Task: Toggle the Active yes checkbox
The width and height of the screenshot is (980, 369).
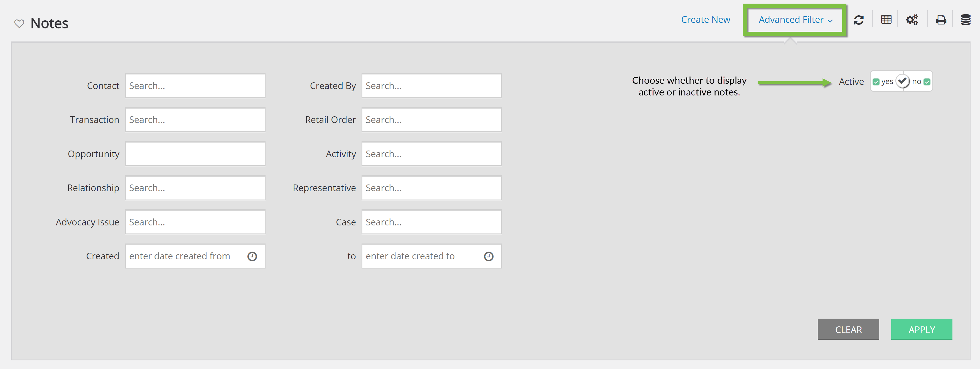Action: coord(876,82)
